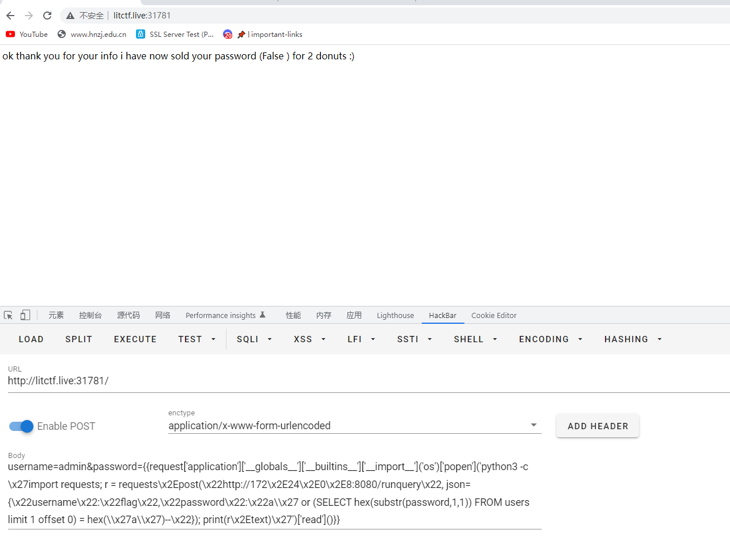Screen dimensions: 730x560
Task: Open the enctype selection dropdown
Action: [354, 426]
